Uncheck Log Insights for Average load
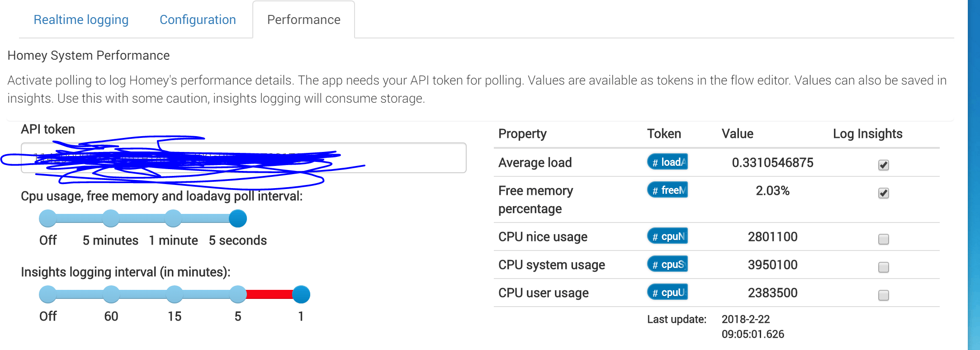 click(x=883, y=165)
